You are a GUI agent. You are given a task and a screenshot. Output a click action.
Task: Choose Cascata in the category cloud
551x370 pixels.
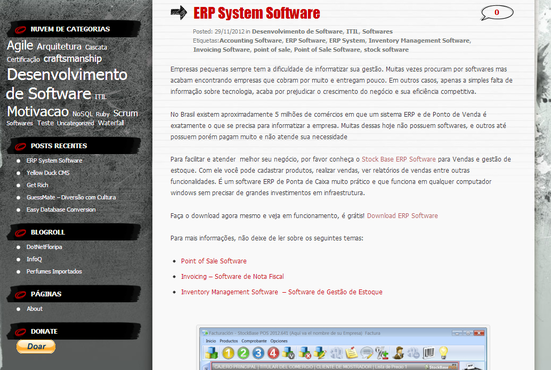pyautogui.click(x=96, y=47)
